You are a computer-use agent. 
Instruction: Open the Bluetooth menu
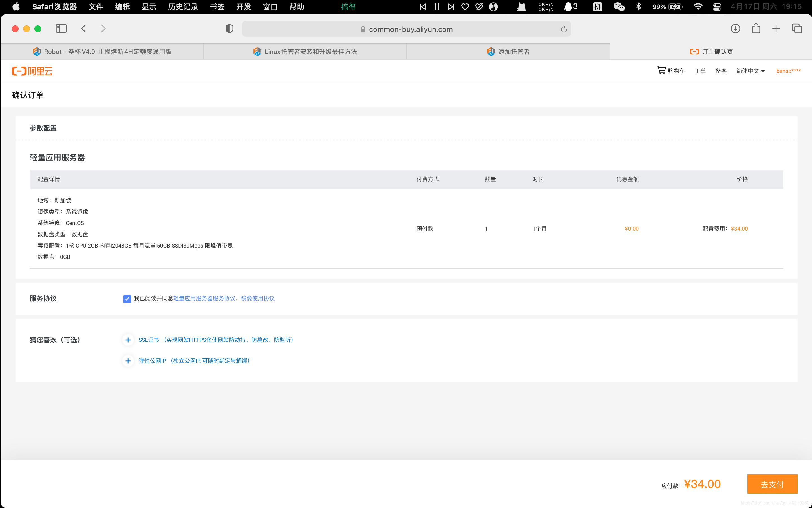pos(639,6)
